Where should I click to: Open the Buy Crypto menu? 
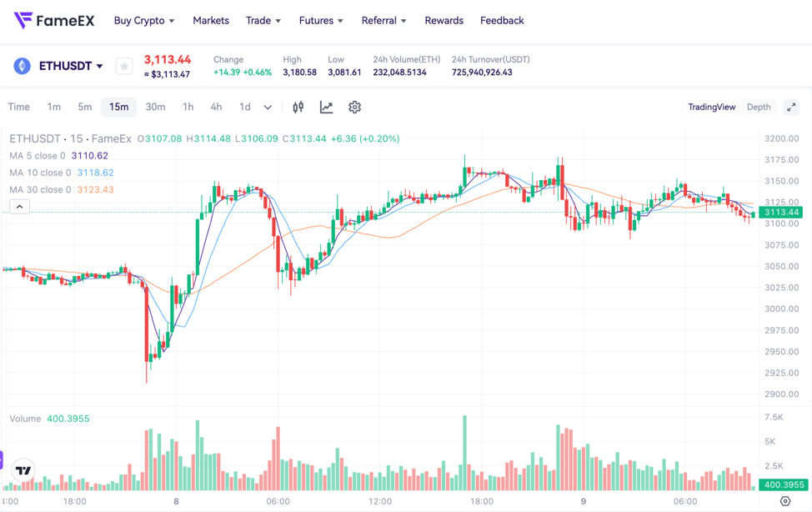coord(144,20)
